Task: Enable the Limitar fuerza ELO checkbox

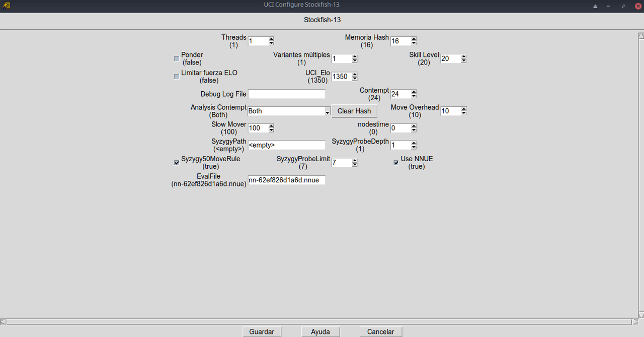Action: coord(177,77)
